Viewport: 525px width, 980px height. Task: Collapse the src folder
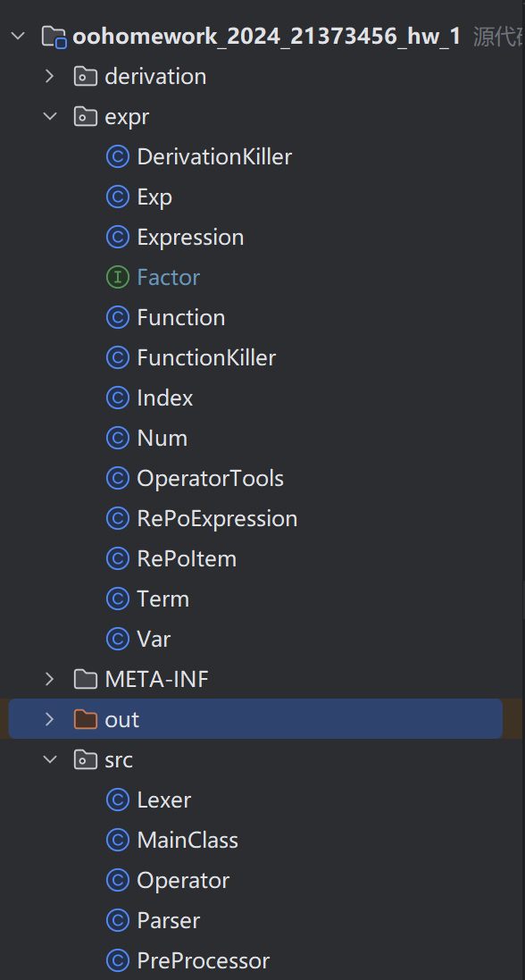(x=50, y=759)
